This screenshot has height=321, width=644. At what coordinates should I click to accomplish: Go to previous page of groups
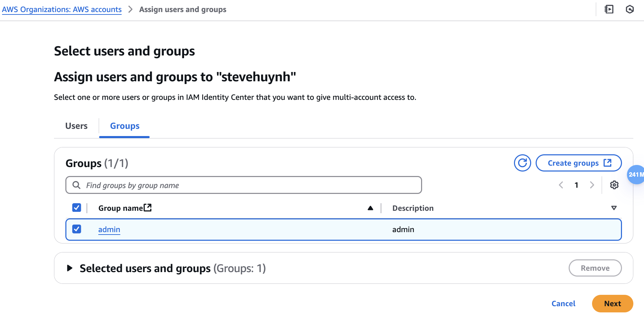click(x=561, y=185)
